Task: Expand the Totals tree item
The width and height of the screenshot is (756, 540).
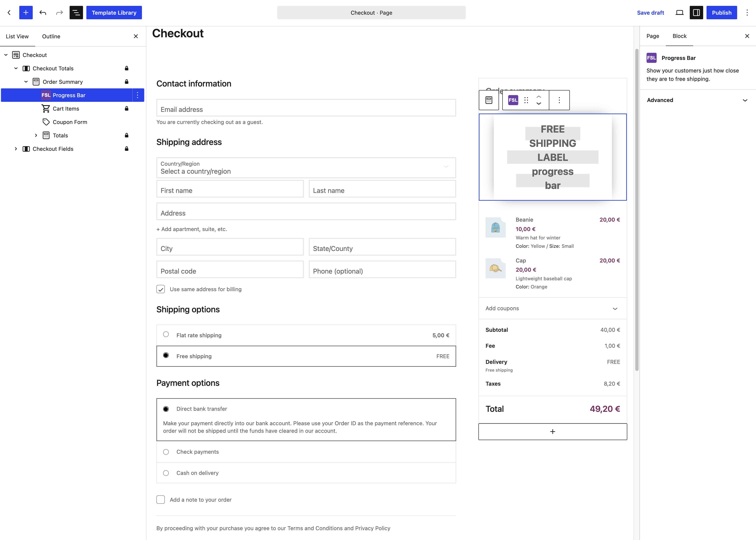Action: click(36, 135)
